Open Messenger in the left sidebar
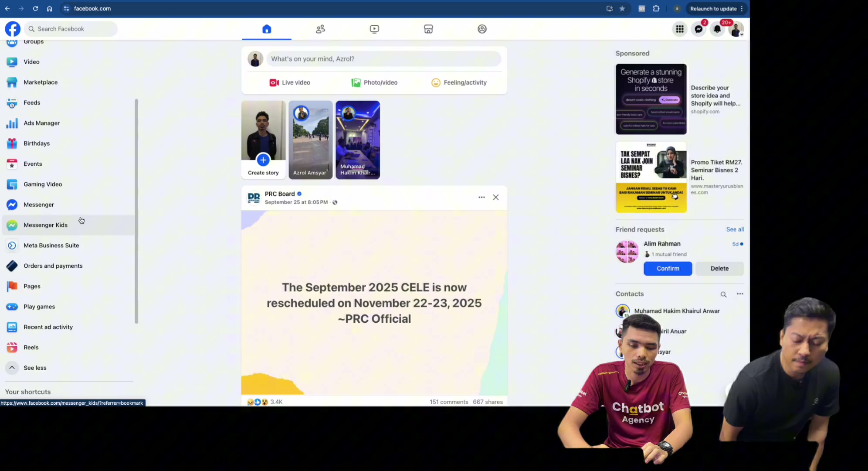 pos(68,205)
